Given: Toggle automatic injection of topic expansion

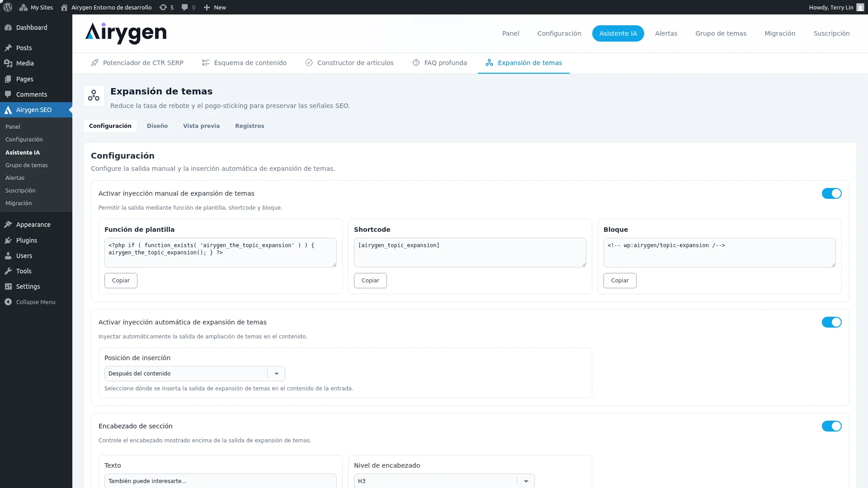Looking at the screenshot, I should [831, 322].
